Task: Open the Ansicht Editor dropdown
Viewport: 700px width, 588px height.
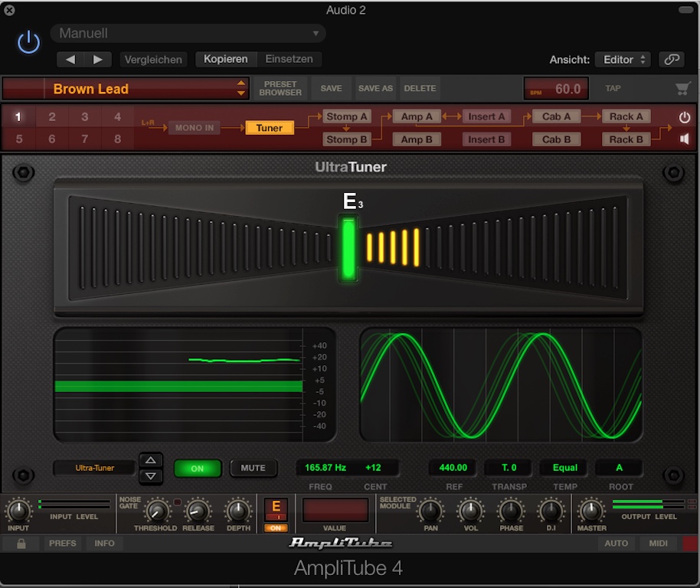Action: 623,59
